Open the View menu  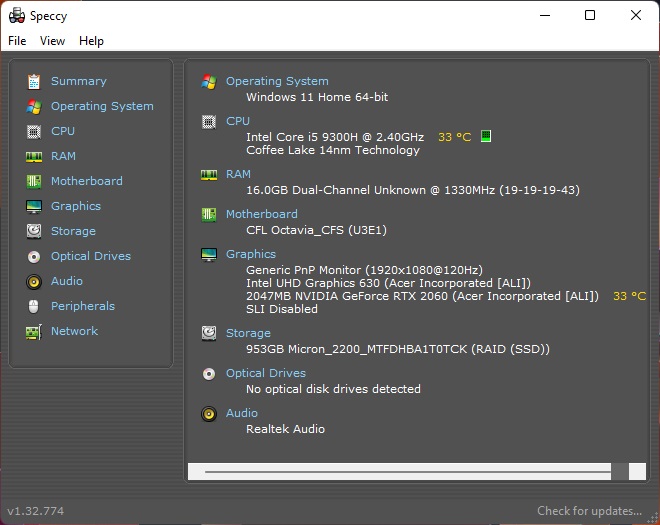click(52, 41)
